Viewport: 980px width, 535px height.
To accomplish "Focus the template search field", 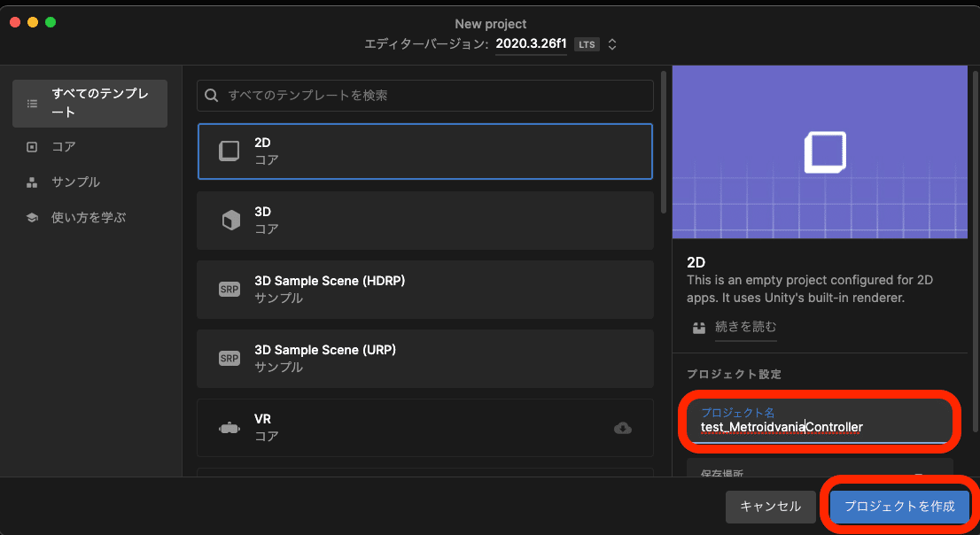I will click(425, 96).
